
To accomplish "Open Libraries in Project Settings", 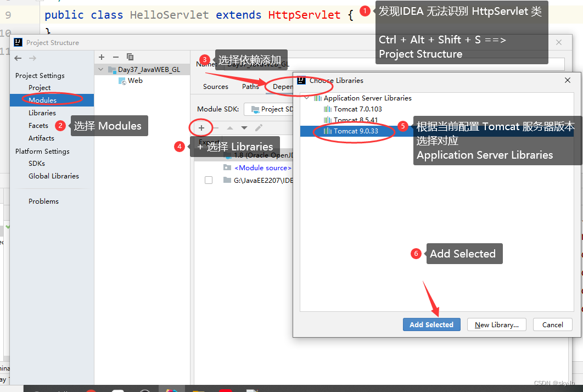I will pyautogui.click(x=42, y=113).
